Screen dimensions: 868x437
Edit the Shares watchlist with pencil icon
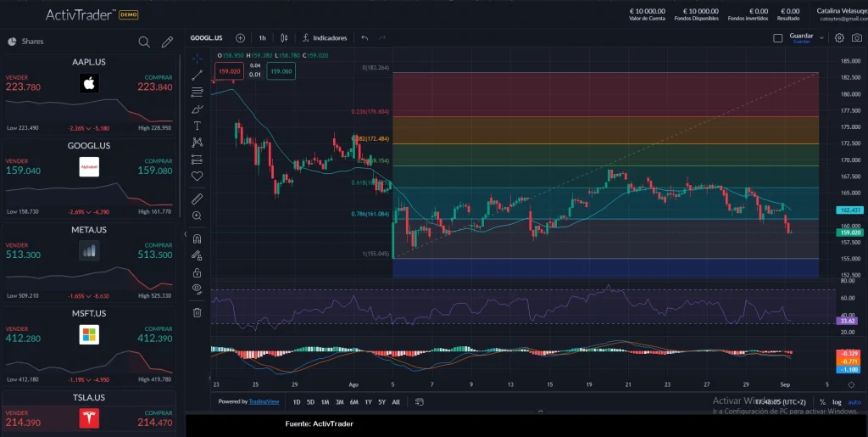(x=167, y=42)
